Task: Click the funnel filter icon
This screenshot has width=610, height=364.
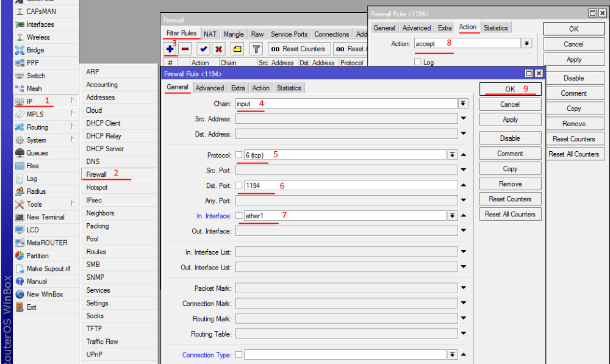Action: [256, 49]
